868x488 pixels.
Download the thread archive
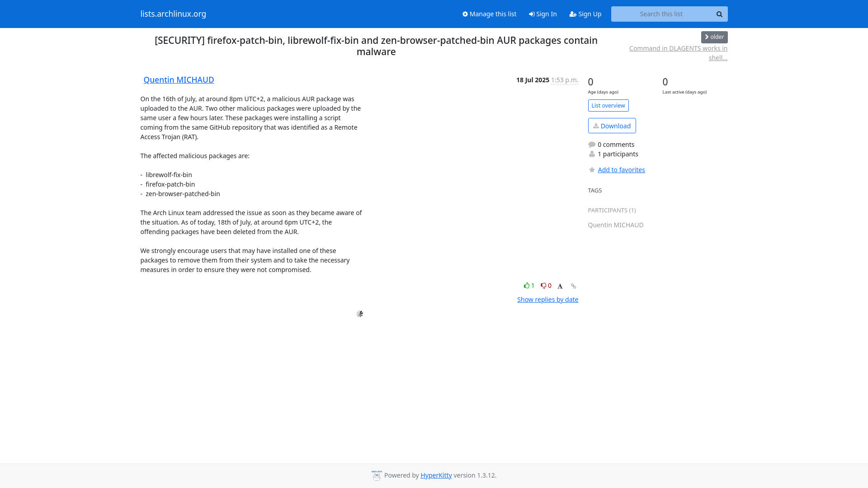pyautogui.click(x=612, y=126)
